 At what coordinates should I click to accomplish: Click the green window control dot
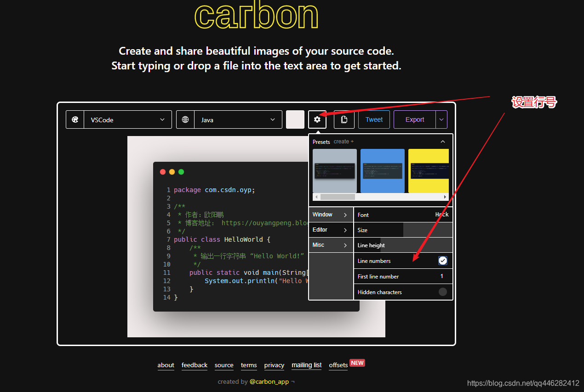(181, 172)
